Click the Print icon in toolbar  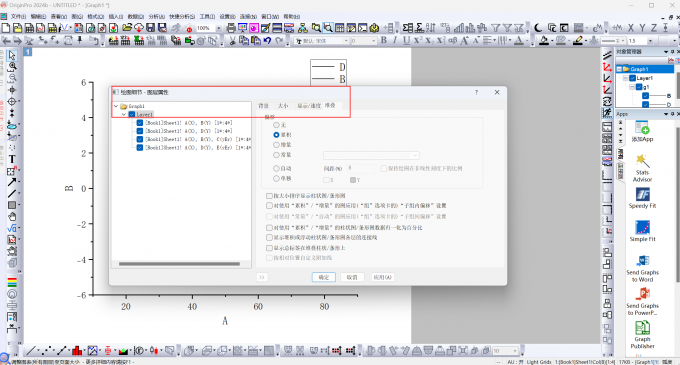231,28
